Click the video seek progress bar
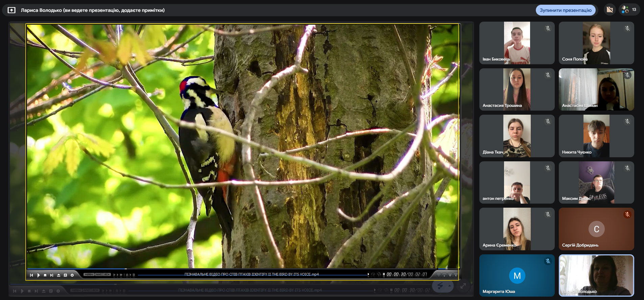This screenshot has height=300, width=644. click(237, 269)
